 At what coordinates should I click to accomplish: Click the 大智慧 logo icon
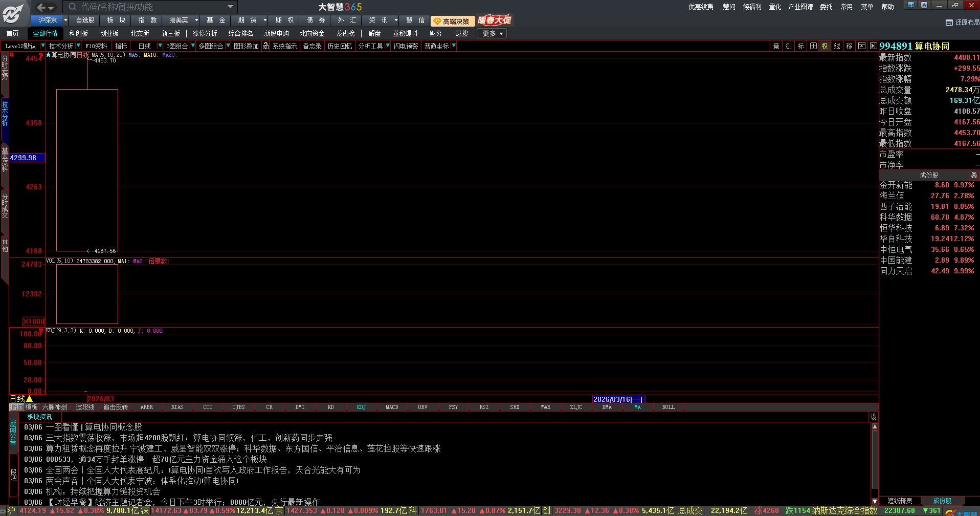click(13, 13)
